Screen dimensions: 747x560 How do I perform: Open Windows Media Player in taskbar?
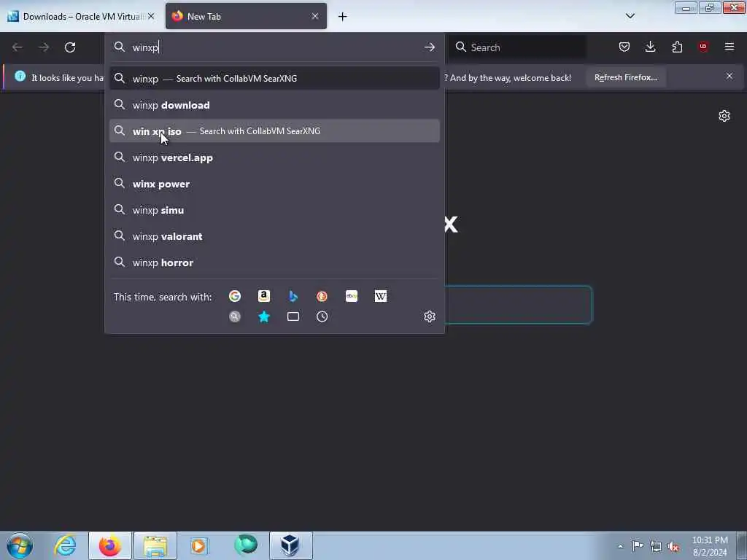(x=199, y=545)
